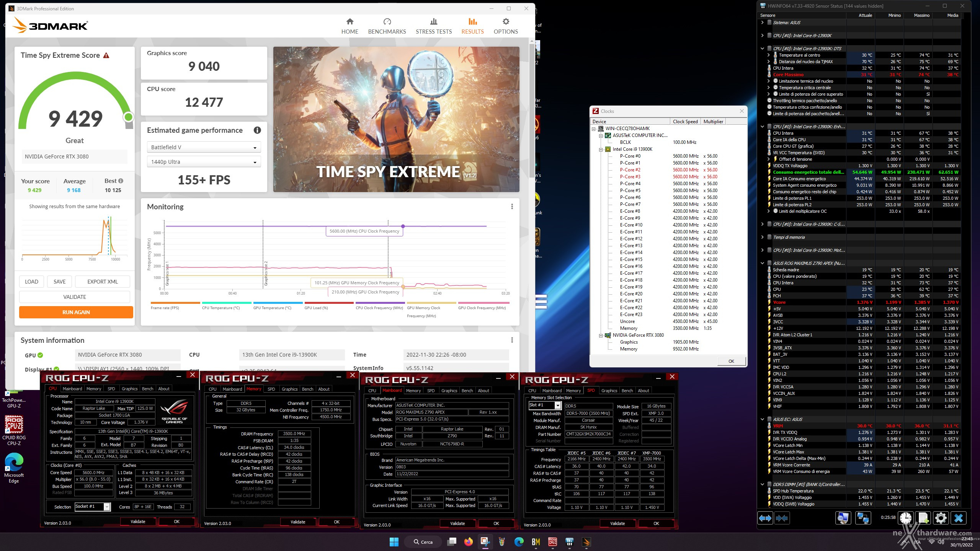Click OK in the Clocks window

click(x=731, y=361)
